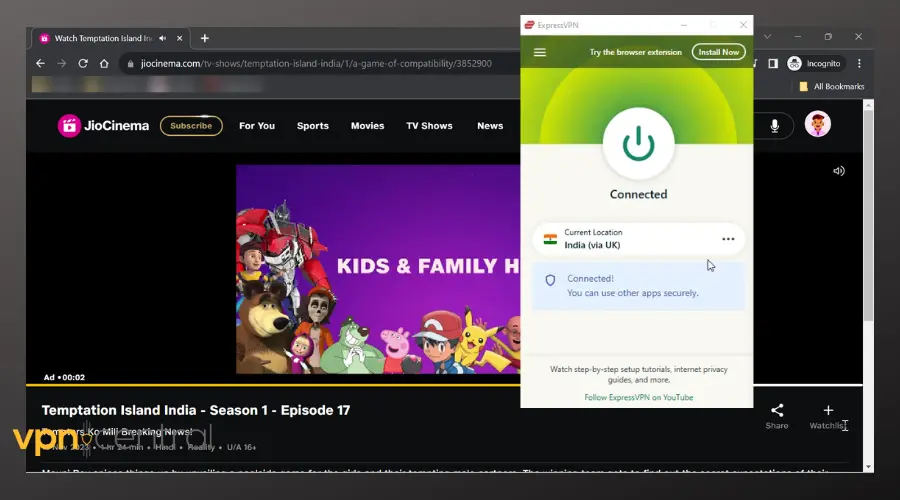Open the TV Shows section
The width and height of the screenshot is (900, 500).
[429, 126]
